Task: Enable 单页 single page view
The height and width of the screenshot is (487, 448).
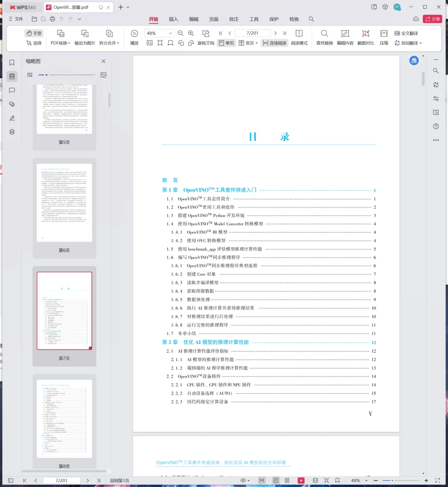Action: [x=226, y=43]
